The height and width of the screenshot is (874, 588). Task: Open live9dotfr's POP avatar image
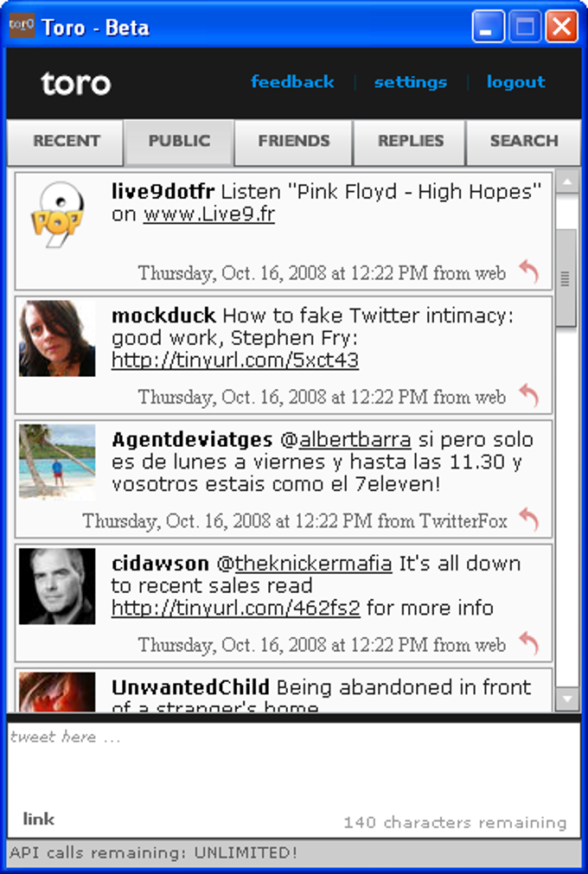[x=57, y=214]
